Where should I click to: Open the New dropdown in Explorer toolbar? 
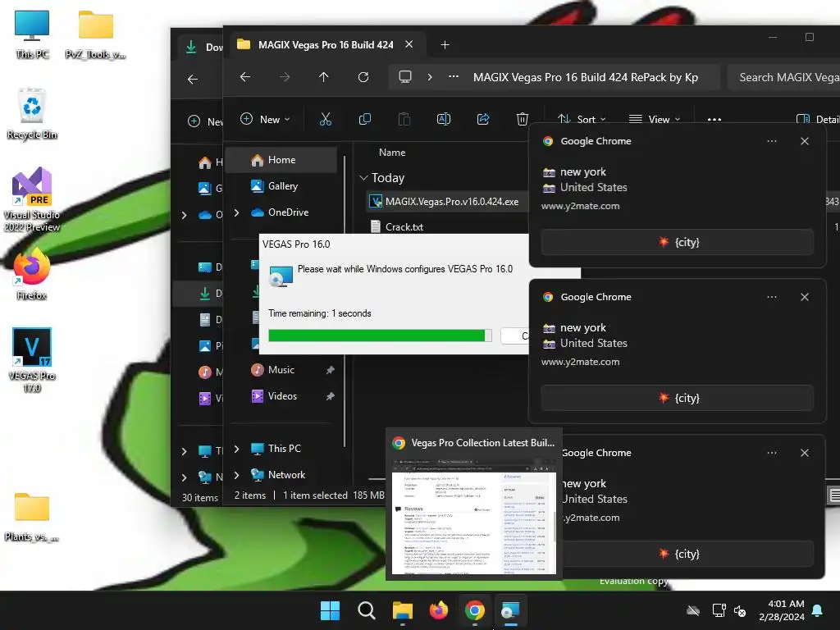265,119
